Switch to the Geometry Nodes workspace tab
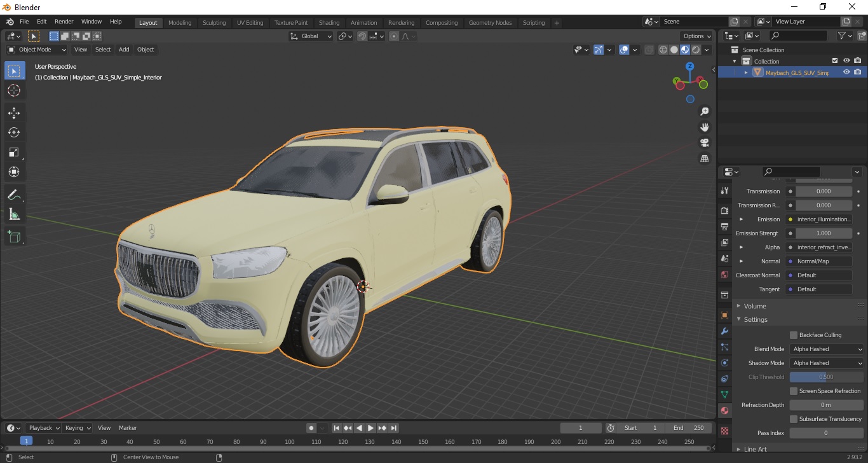Image resolution: width=868 pixels, height=463 pixels. coord(490,22)
